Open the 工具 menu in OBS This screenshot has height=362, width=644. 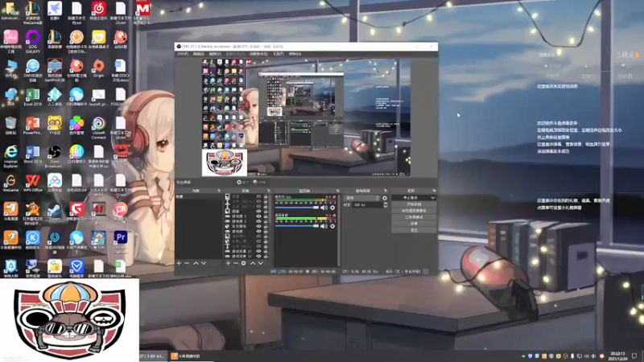tap(279, 54)
